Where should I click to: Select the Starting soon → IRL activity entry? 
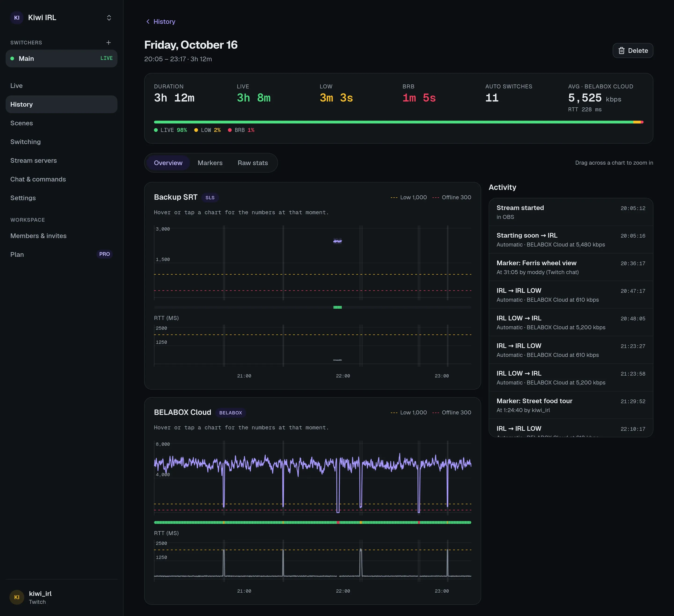point(571,239)
